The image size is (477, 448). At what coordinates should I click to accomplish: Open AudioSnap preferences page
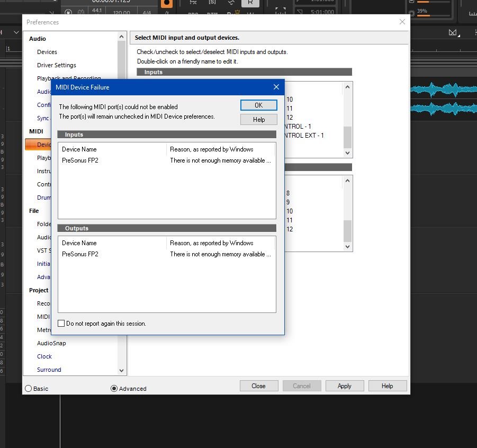51,343
